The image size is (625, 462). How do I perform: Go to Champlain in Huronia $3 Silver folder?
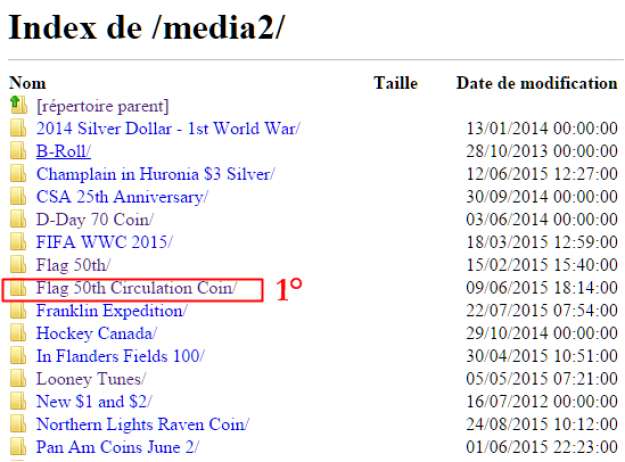[155, 174]
